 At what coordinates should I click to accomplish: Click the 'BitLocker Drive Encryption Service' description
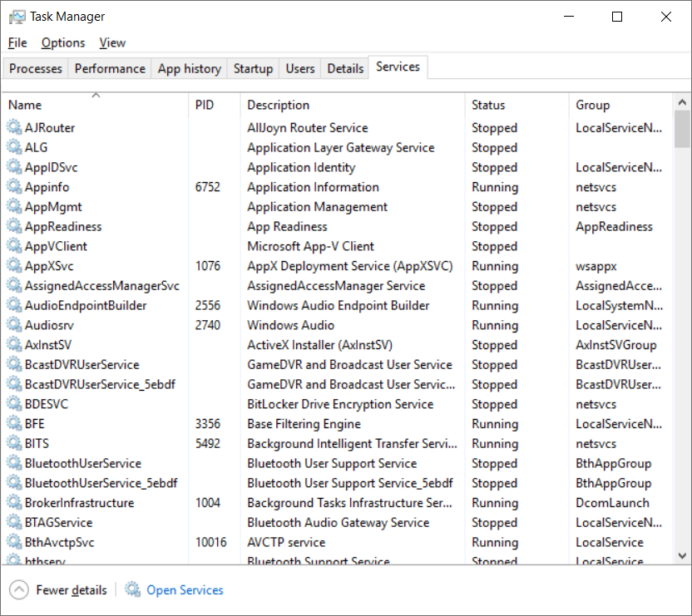[x=340, y=404]
